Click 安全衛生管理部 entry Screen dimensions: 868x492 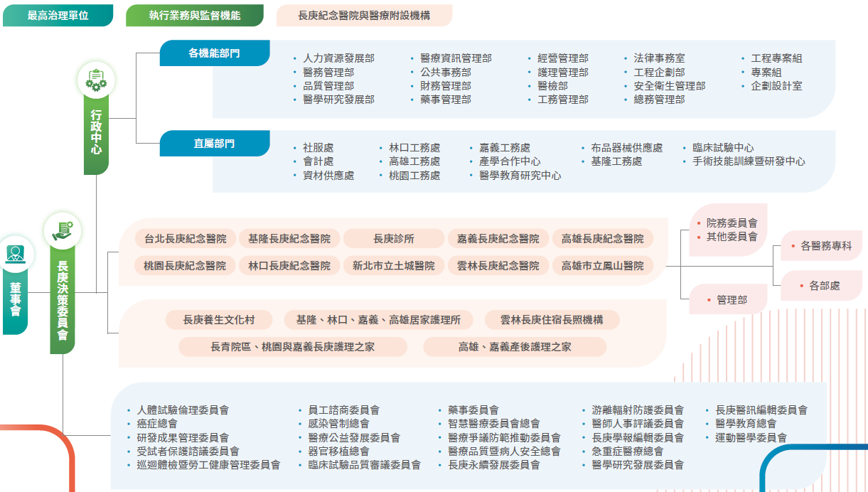[x=670, y=86]
